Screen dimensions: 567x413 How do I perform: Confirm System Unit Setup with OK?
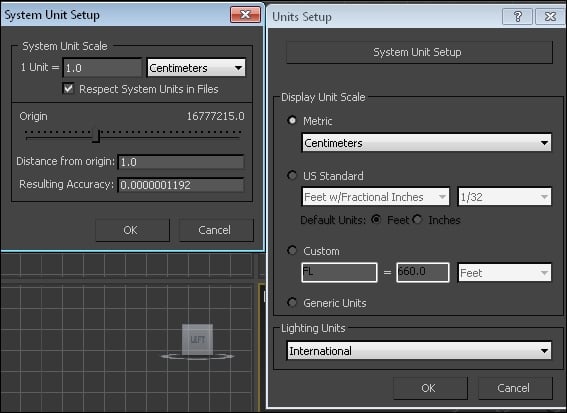coord(132,230)
